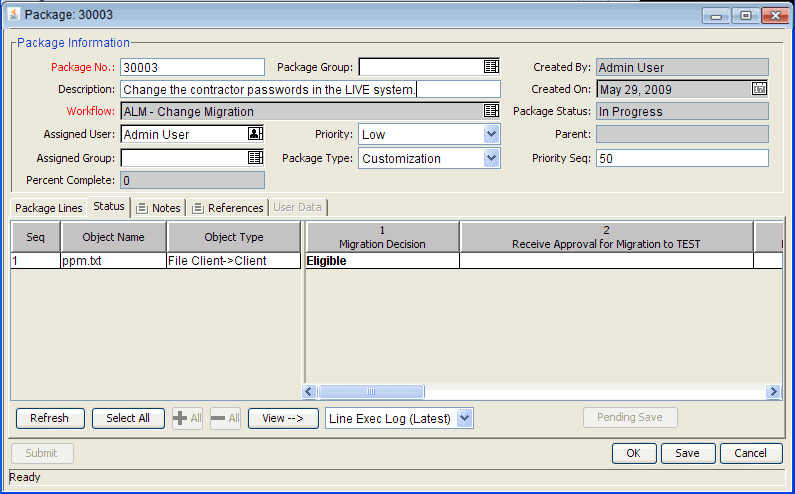Click the Workflow field list icon
Viewport: 795px width, 494px height.
pos(491,112)
